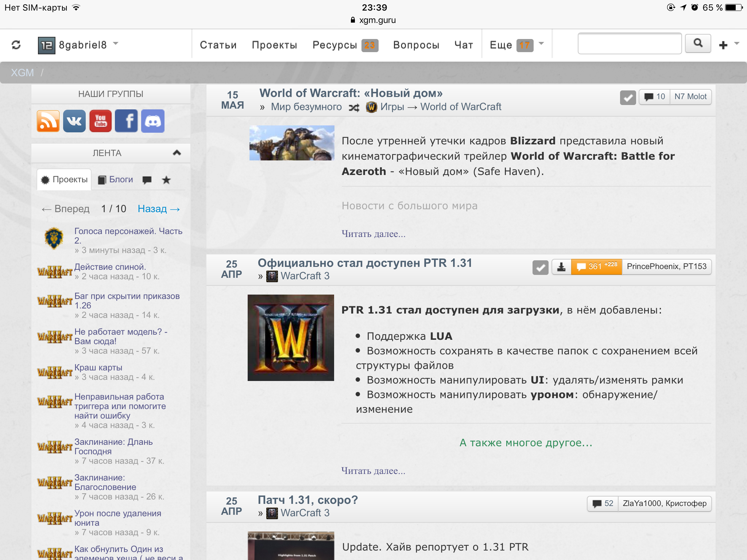Toggle the checkmark on the PTR 1.31 post
The height and width of the screenshot is (560, 747).
click(540, 267)
